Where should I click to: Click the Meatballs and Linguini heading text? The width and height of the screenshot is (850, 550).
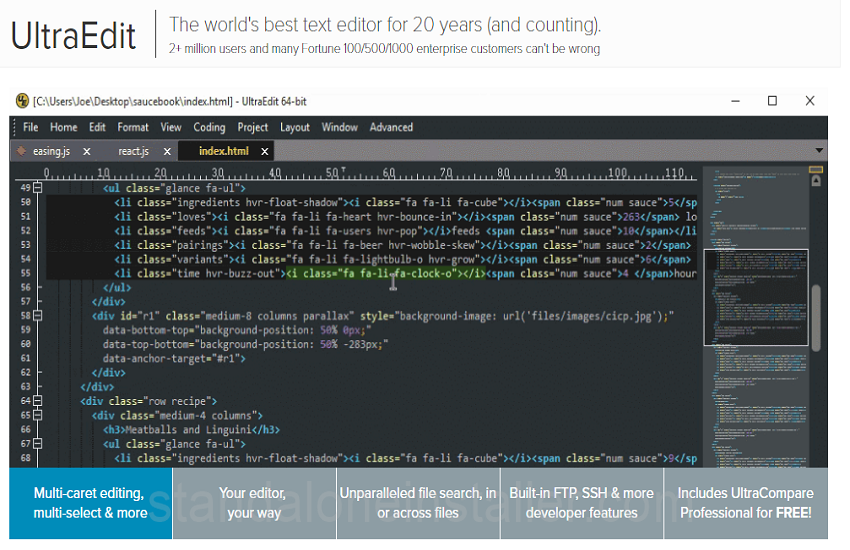pyautogui.click(x=191, y=430)
